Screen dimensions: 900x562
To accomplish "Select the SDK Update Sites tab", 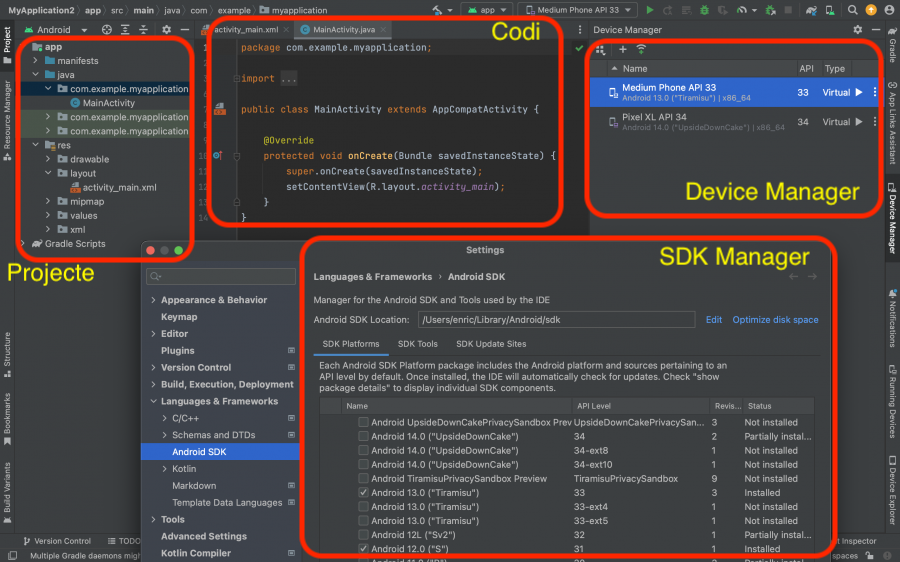I will click(491, 344).
